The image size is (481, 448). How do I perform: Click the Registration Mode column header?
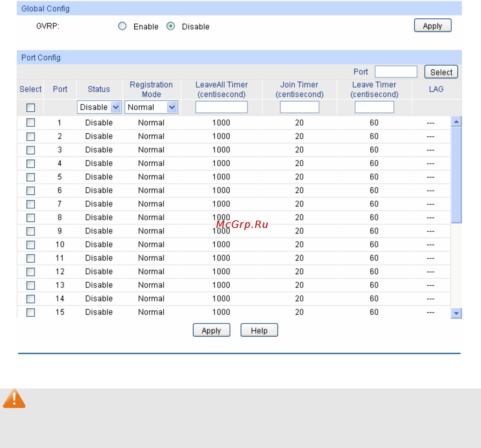coord(151,89)
